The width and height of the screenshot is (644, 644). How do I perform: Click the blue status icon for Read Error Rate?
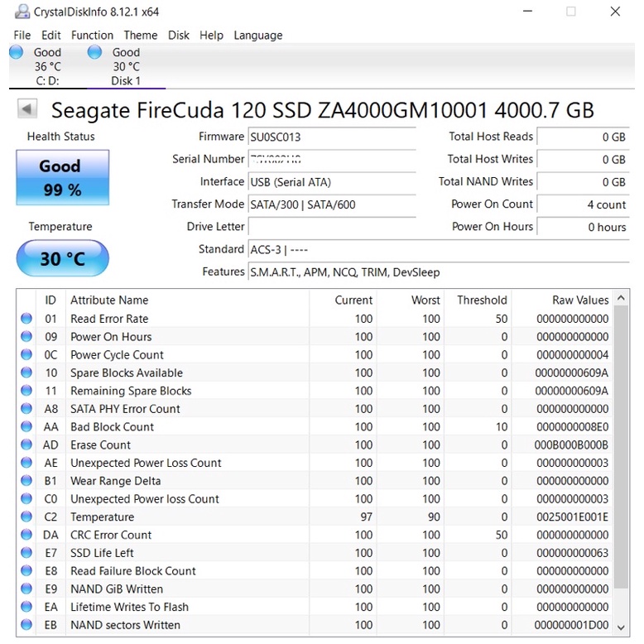coord(26,319)
